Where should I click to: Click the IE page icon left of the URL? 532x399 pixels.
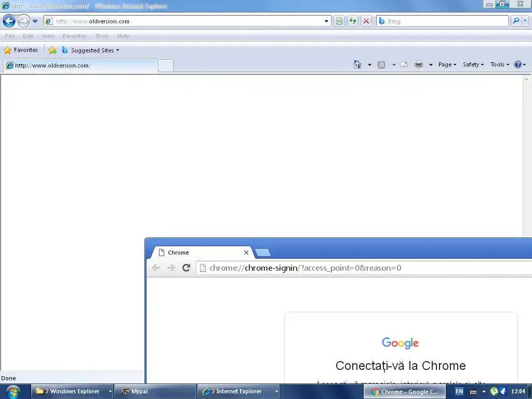[49, 21]
